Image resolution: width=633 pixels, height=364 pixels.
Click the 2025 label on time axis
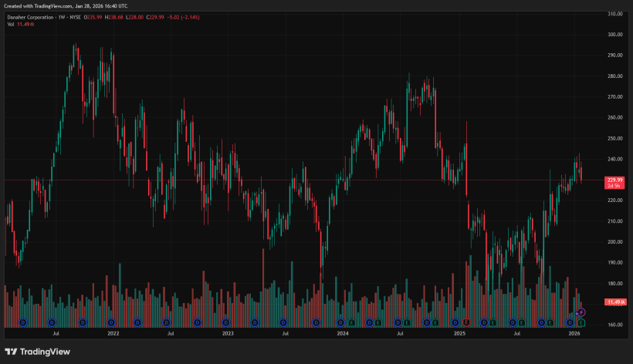[x=459, y=334]
